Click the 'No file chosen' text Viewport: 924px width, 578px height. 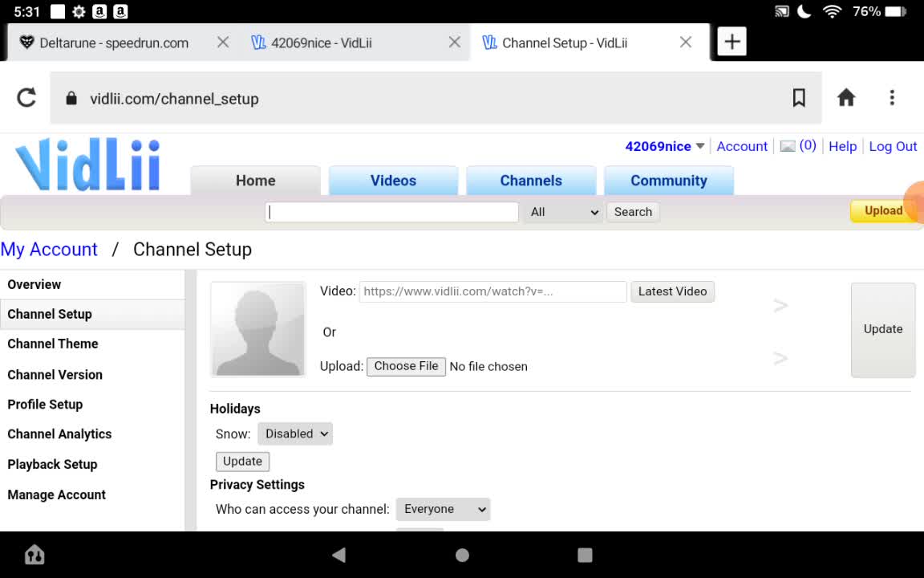click(488, 366)
